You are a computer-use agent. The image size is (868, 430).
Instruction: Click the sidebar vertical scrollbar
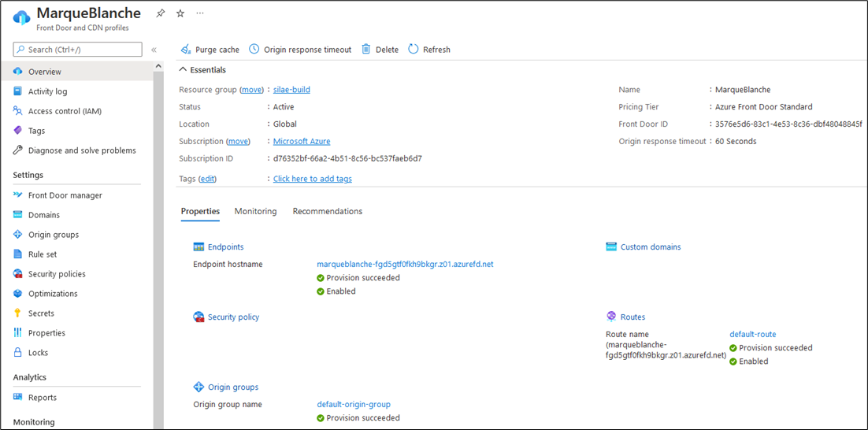pyautogui.click(x=159, y=249)
